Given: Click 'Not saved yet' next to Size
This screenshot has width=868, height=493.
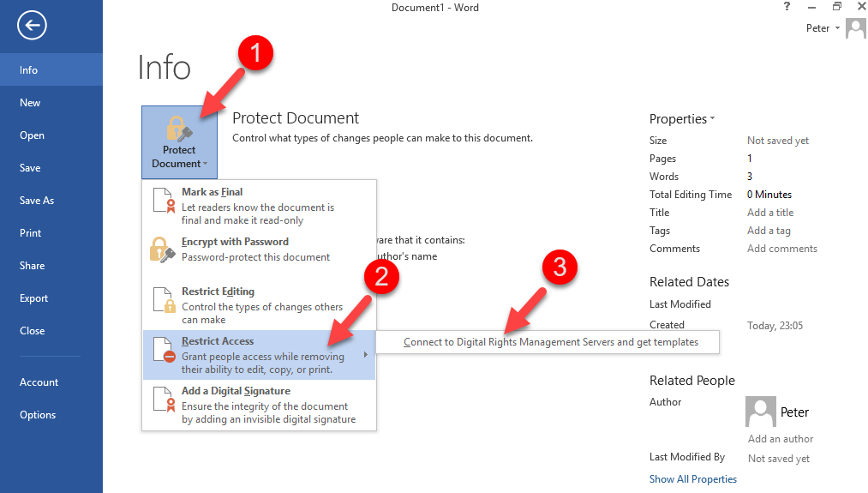Looking at the screenshot, I should click(778, 141).
